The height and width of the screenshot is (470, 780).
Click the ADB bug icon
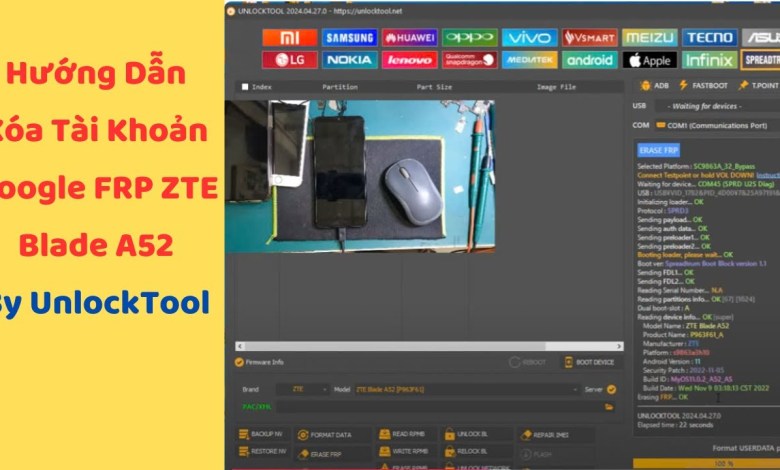coord(645,86)
